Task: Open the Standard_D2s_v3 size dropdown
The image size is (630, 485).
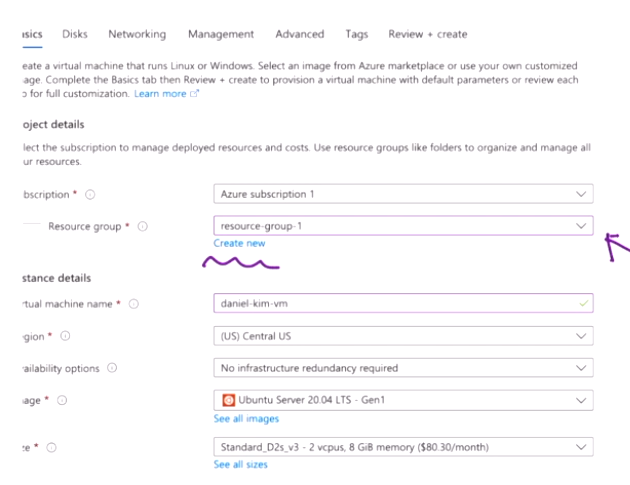Action: pos(403,447)
